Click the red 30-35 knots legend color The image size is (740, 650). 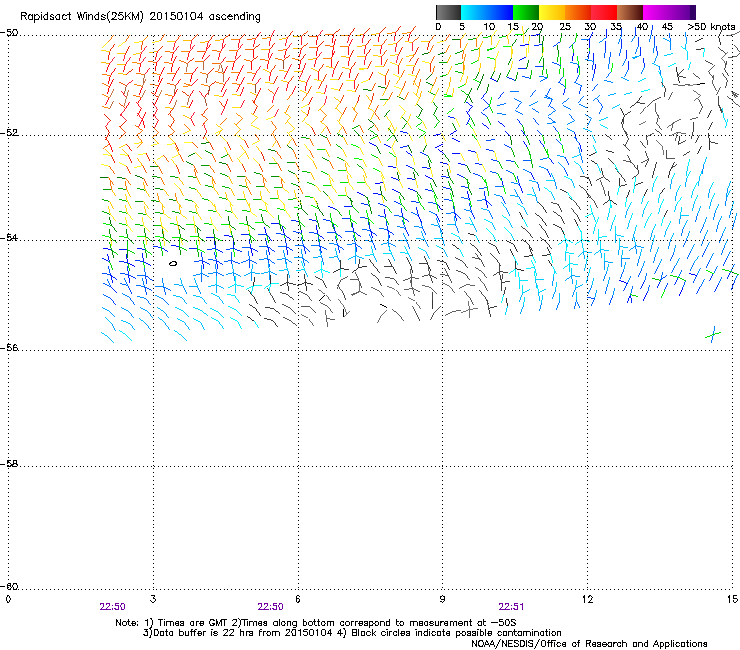click(x=604, y=12)
